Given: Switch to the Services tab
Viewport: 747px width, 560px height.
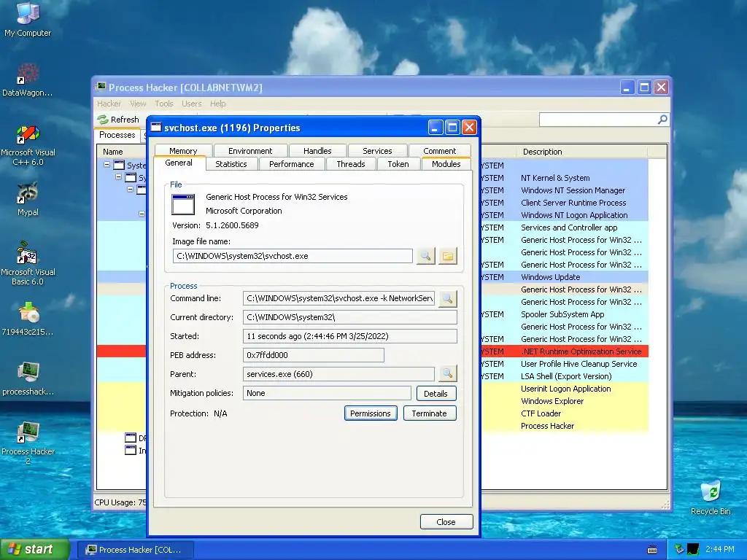Looking at the screenshot, I should (377, 151).
